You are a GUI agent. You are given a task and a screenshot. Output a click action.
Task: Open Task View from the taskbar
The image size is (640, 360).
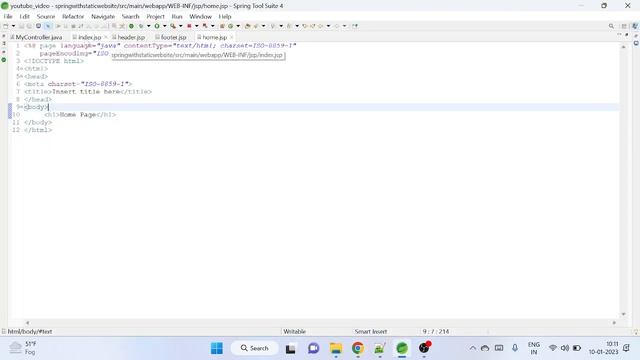(290, 348)
